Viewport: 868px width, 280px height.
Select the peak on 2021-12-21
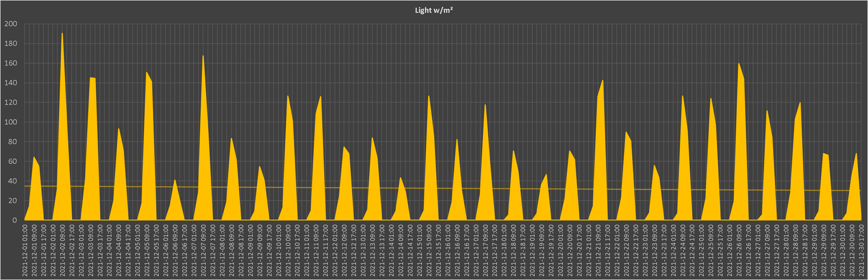(x=602, y=81)
